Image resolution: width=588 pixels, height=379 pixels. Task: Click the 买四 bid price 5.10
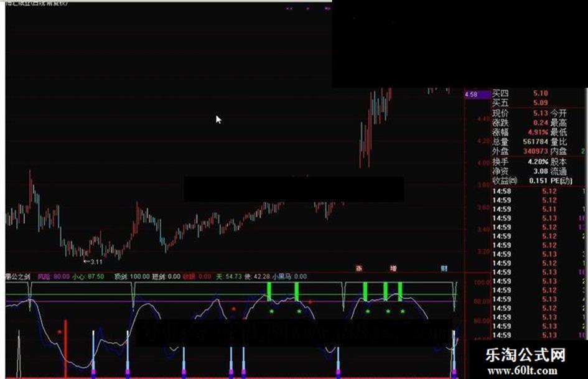(540, 93)
